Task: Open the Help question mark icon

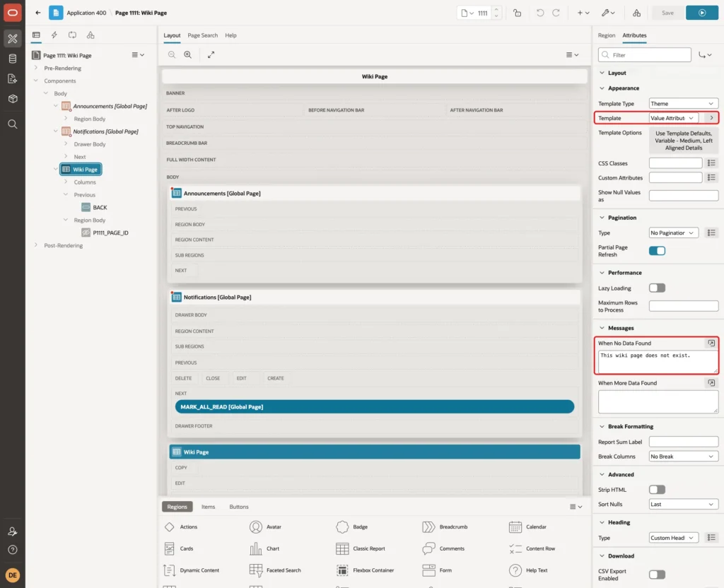Action: pos(13,550)
